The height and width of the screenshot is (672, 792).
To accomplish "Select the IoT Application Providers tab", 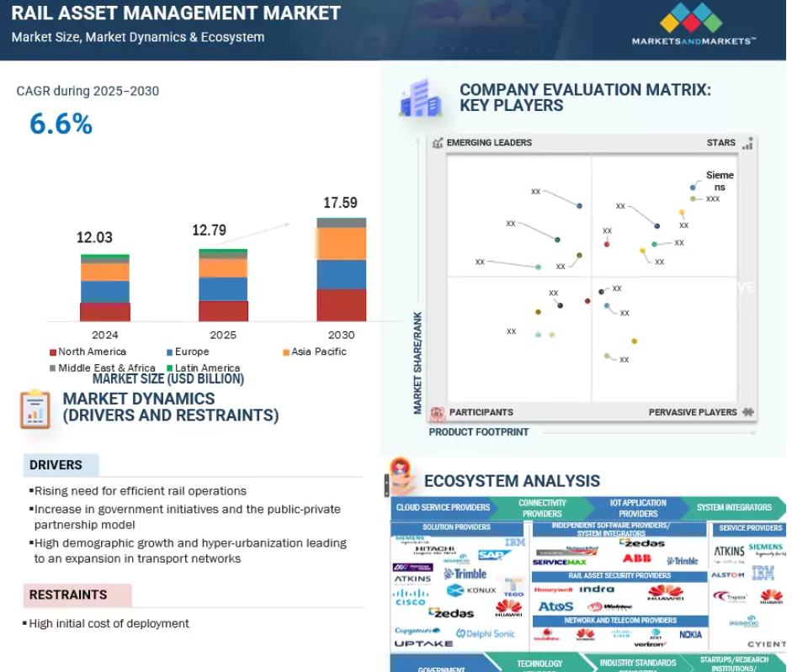I will coord(638,509).
